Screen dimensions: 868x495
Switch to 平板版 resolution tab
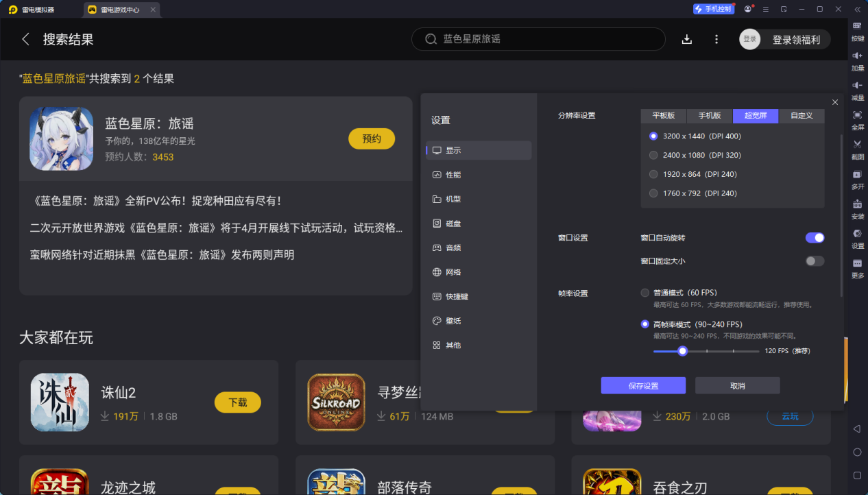[664, 116]
